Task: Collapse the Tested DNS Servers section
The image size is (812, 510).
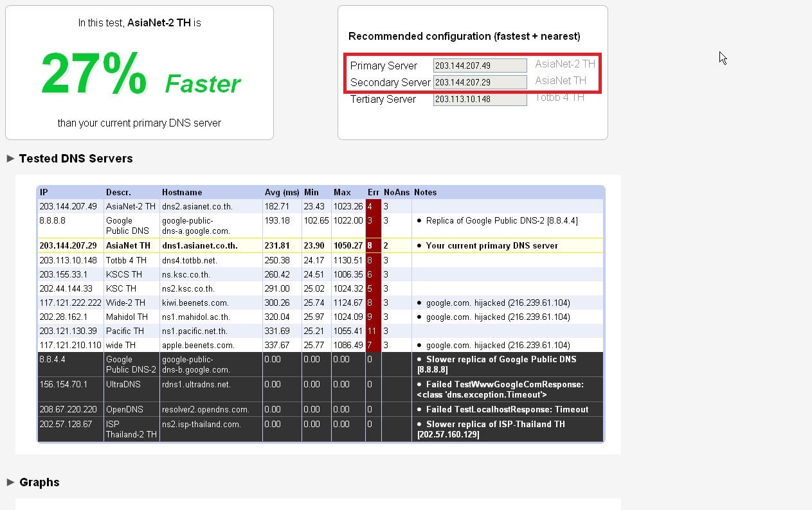Action: pos(10,159)
